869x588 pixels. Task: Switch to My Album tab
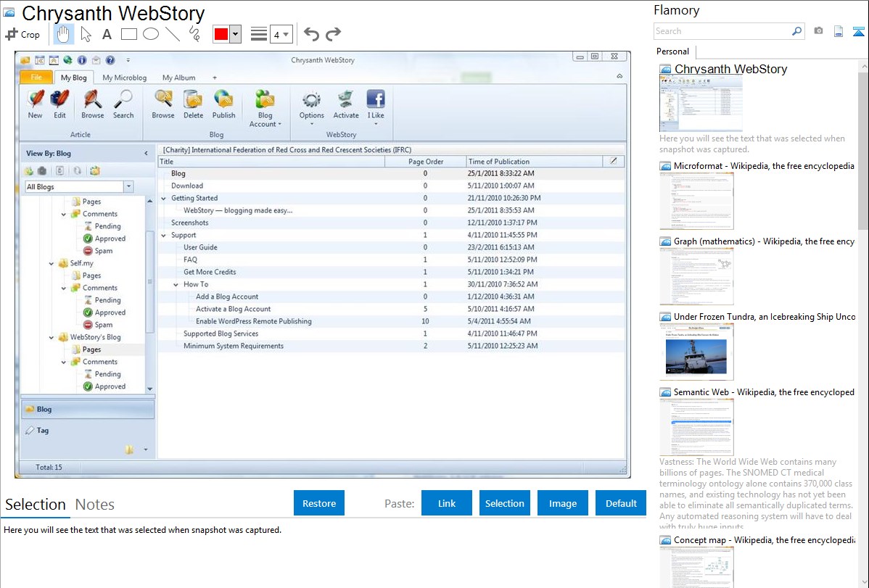click(178, 78)
